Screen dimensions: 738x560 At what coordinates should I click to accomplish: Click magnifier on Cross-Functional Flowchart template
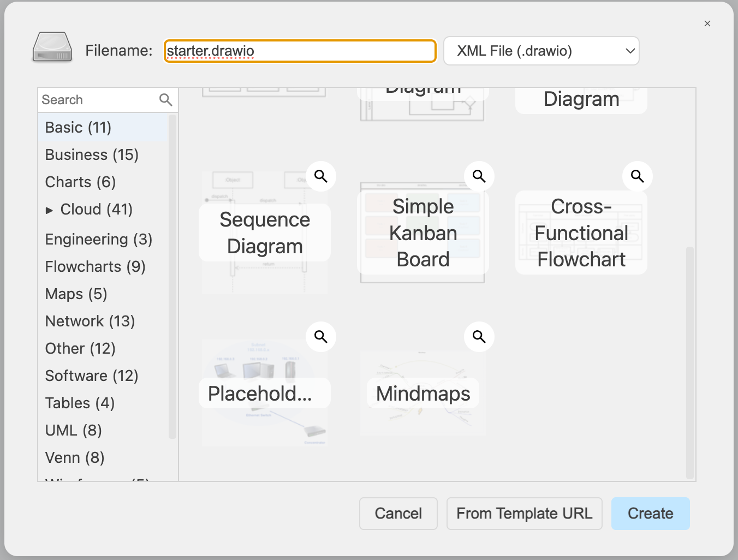(637, 176)
